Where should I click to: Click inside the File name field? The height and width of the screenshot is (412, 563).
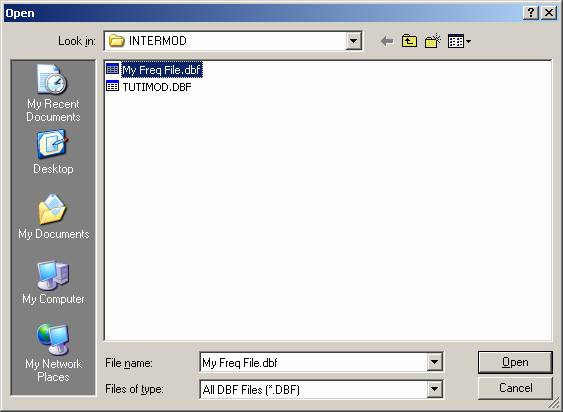click(x=313, y=362)
